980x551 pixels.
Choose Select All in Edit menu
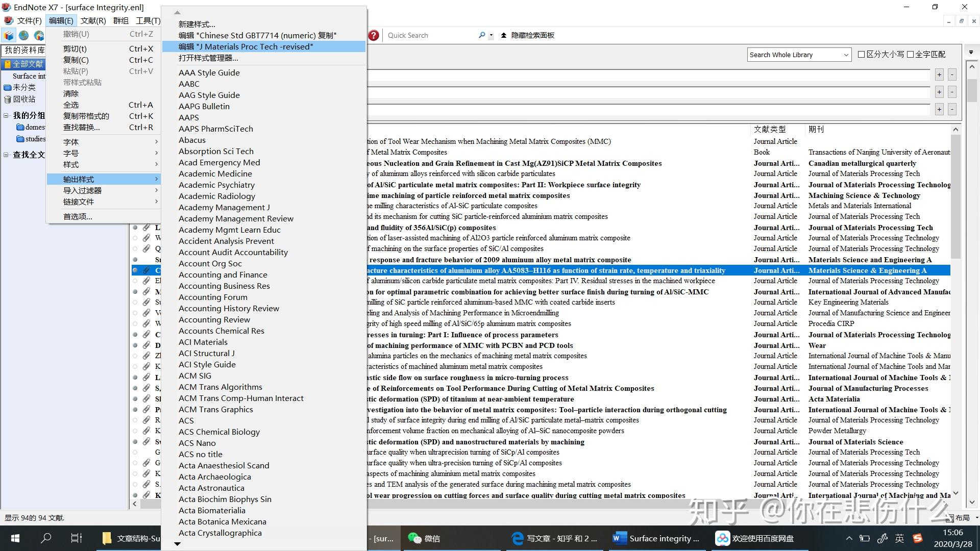[104, 105]
